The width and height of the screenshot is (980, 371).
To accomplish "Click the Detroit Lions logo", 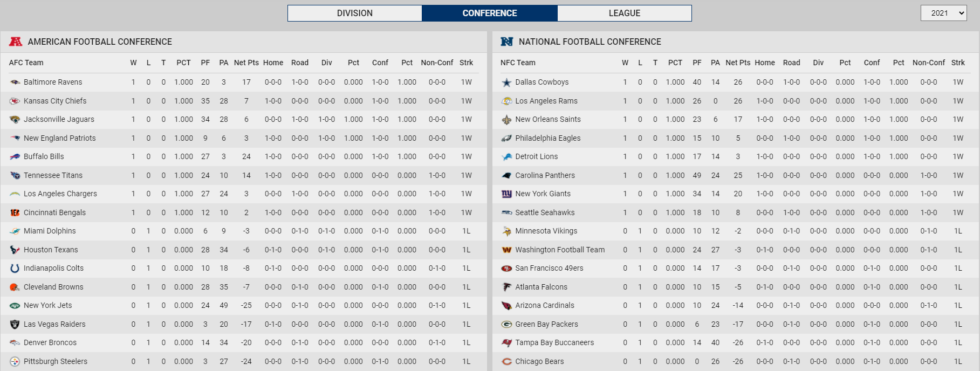I will [x=506, y=157].
